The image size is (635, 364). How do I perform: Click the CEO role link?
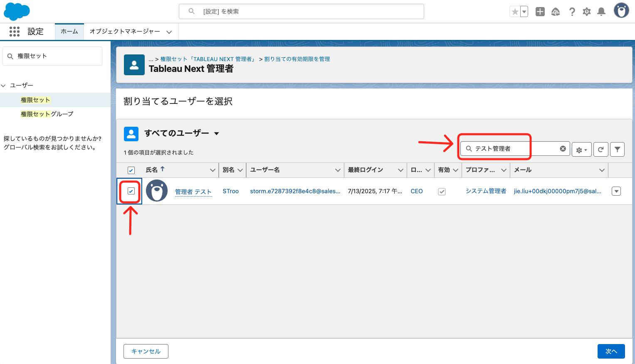click(417, 191)
